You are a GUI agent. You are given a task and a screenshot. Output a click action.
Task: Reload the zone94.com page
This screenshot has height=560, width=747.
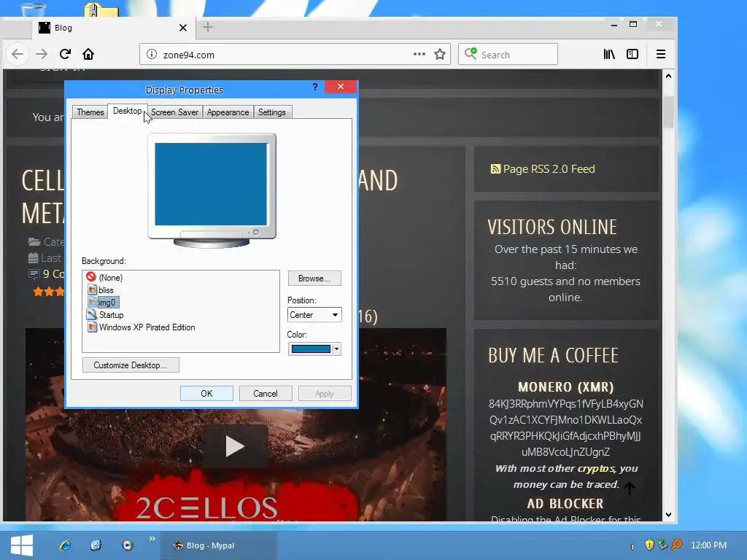click(x=65, y=54)
